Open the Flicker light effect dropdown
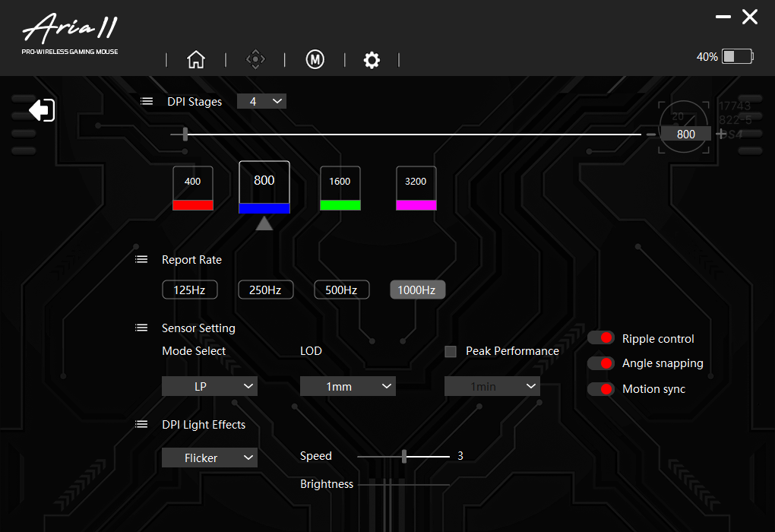This screenshot has width=775, height=532. (x=210, y=458)
